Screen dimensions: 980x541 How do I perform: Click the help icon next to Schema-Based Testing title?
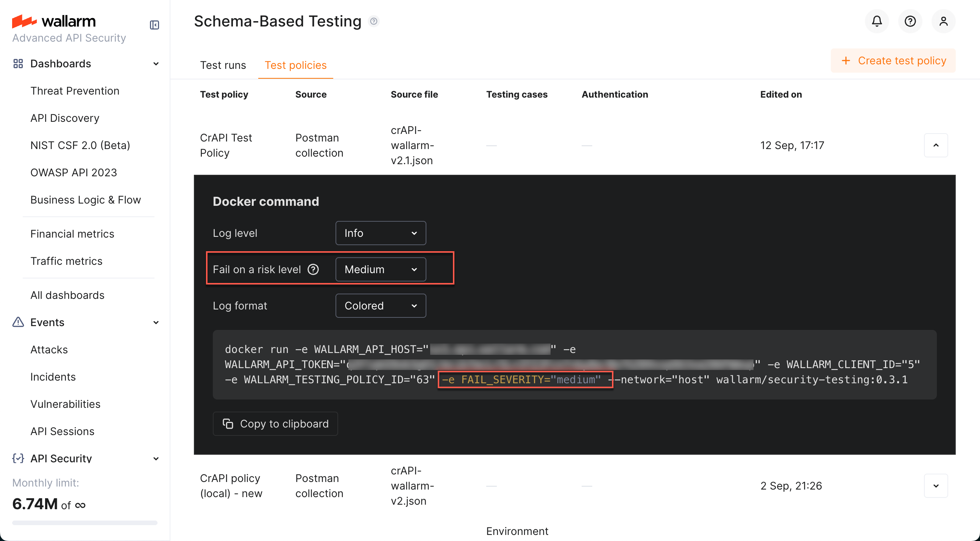pos(374,21)
